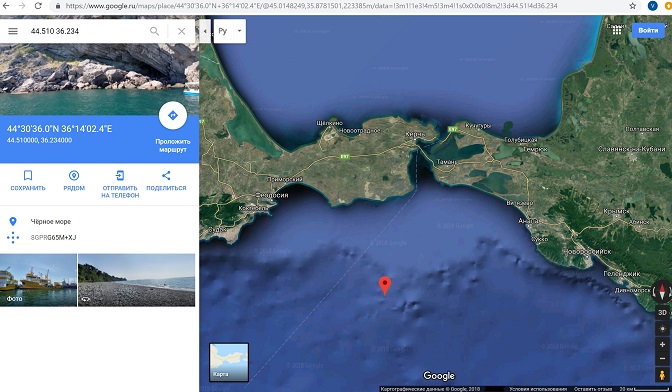This screenshot has height=392, width=672.
Task: Switch to Карта map view thumbnail
Action: coord(229,362)
